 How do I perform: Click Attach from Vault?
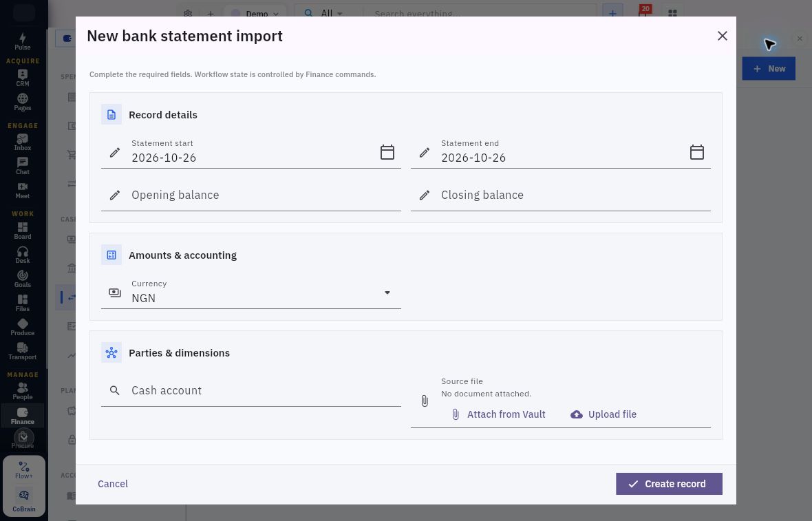498,414
